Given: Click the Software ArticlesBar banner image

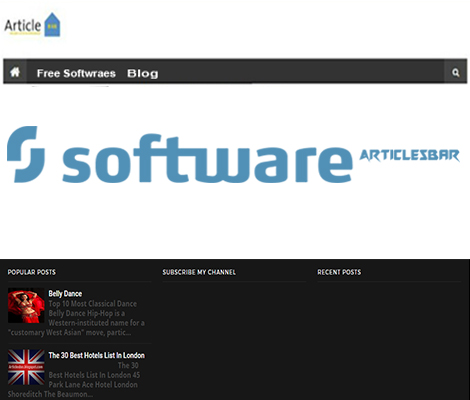Looking at the screenshot, I should pos(233,154).
